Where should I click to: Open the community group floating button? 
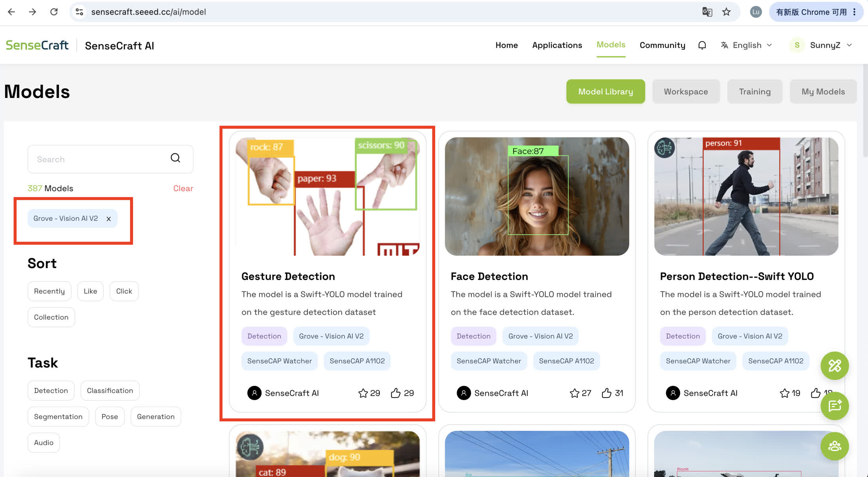coord(834,446)
